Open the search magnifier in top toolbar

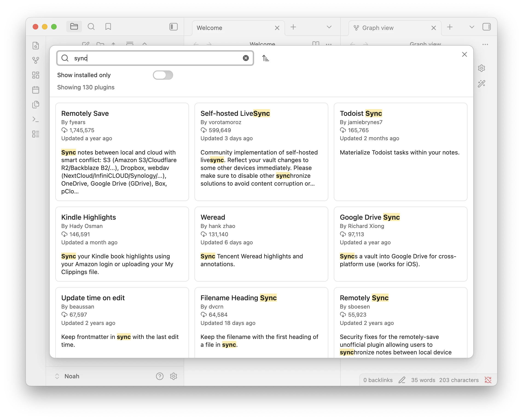click(x=91, y=27)
